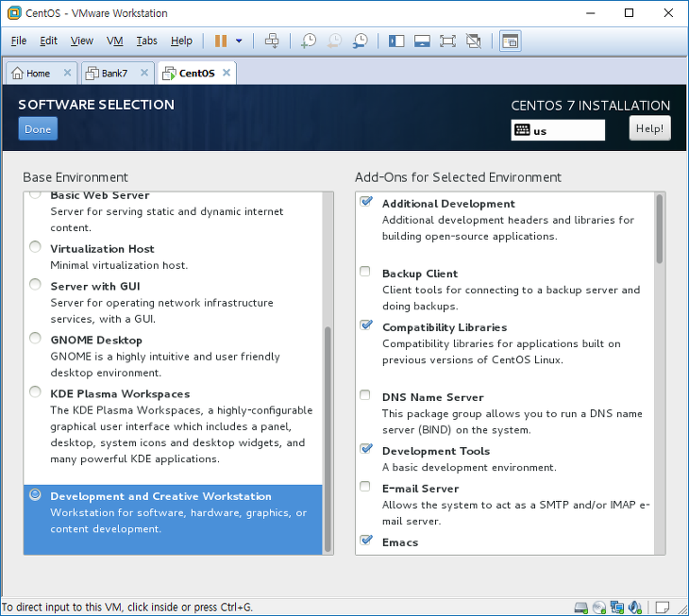The height and width of the screenshot is (616, 689).
Task: Click the VMware Workstation title bar icon
Action: pos(14,13)
